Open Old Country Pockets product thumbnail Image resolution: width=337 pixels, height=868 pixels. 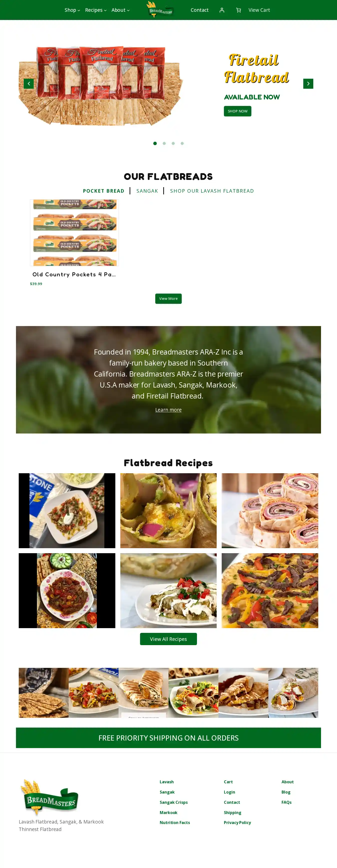point(74,233)
